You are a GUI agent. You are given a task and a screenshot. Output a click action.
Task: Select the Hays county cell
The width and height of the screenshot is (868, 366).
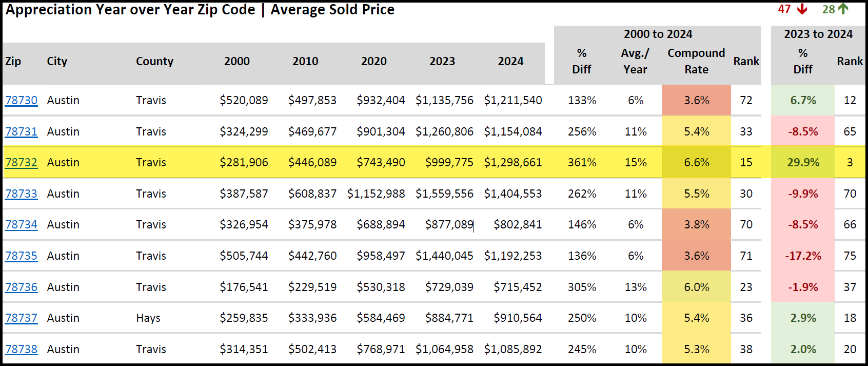tap(148, 318)
